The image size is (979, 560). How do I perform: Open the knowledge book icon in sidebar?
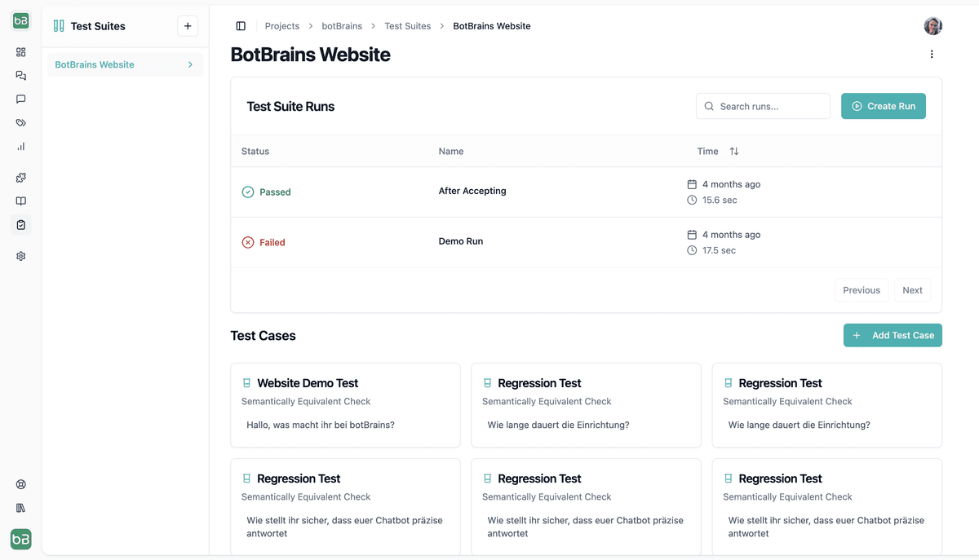[20, 201]
